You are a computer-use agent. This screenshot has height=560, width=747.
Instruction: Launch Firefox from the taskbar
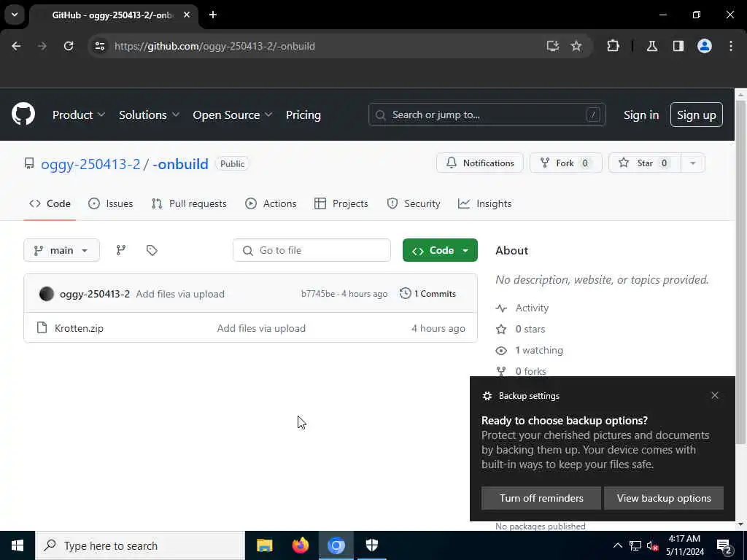[301, 545]
